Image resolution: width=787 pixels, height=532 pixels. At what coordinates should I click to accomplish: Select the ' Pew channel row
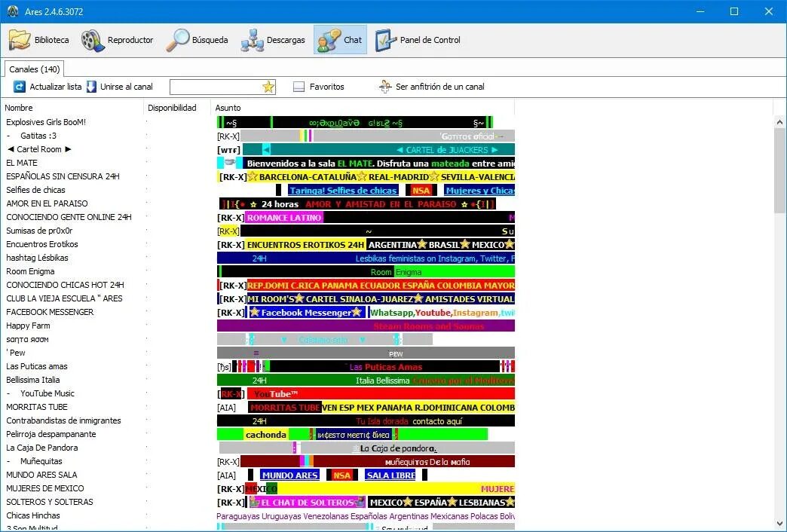coord(16,353)
